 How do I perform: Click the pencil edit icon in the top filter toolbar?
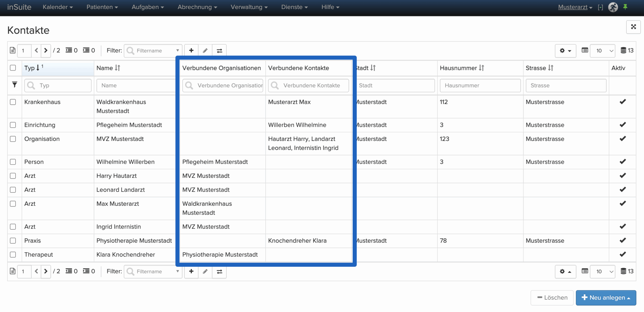point(205,50)
